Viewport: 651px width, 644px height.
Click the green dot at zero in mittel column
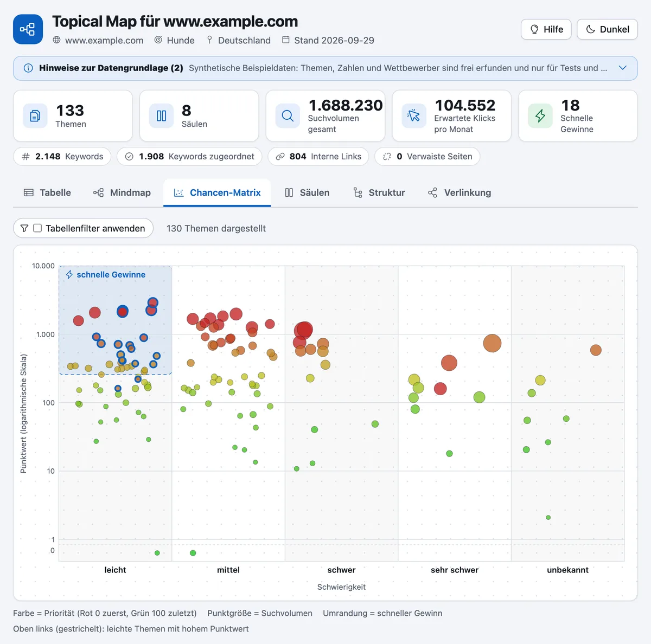193,553
